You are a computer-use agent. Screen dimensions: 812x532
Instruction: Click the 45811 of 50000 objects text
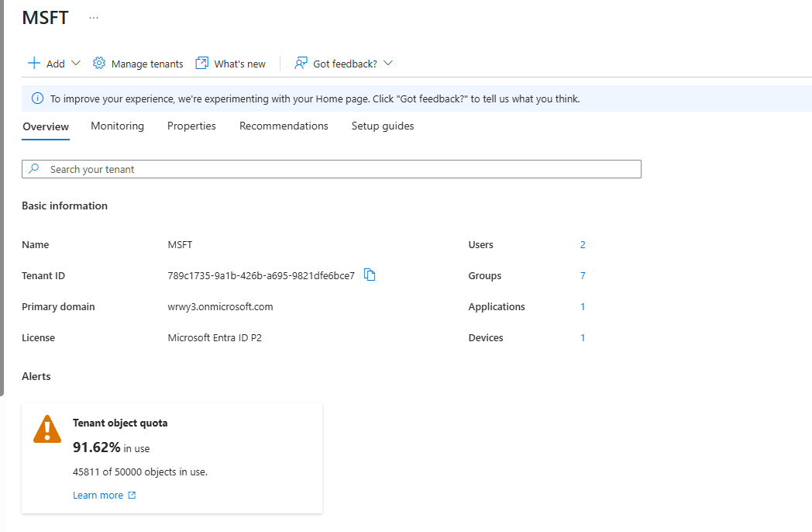[x=139, y=472]
